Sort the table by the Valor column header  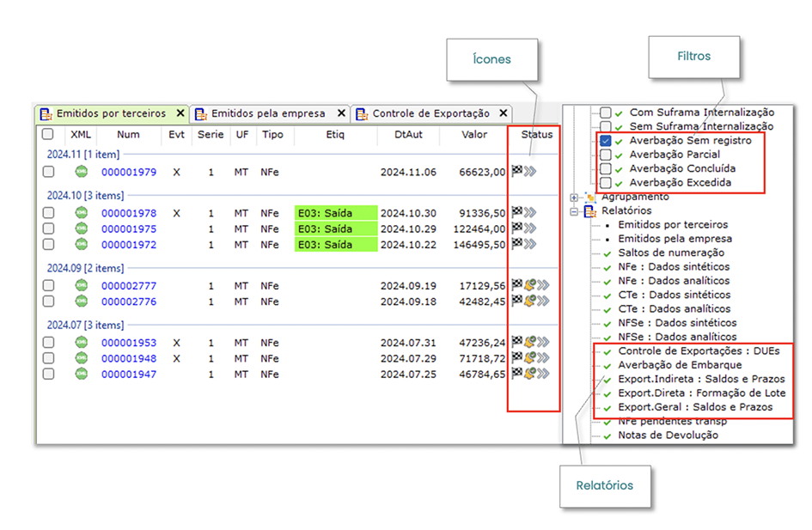point(473,134)
